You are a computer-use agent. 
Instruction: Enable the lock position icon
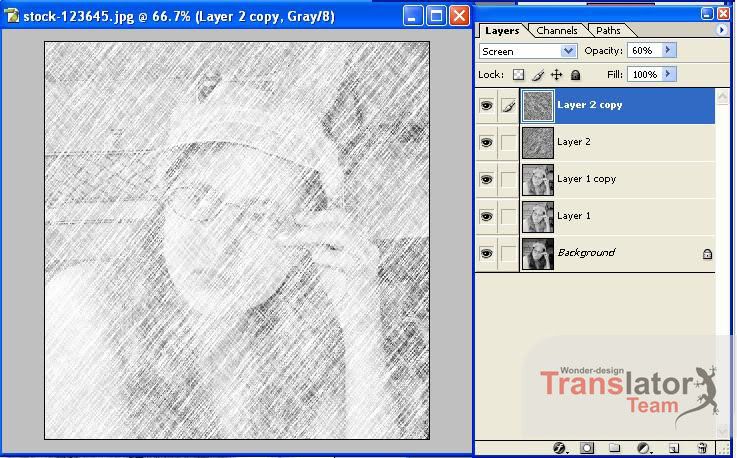click(557, 75)
